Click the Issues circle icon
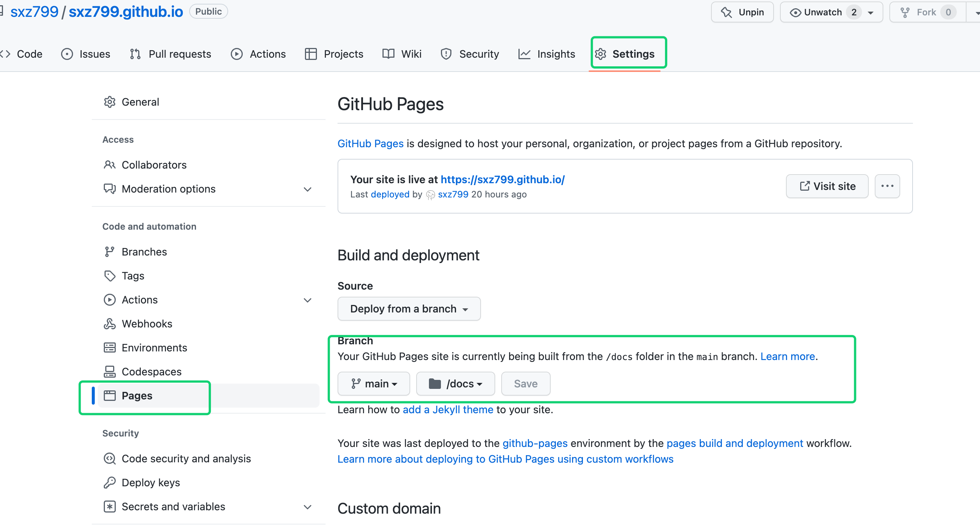Viewport: 980px width, 529px height. coord(67,54)
